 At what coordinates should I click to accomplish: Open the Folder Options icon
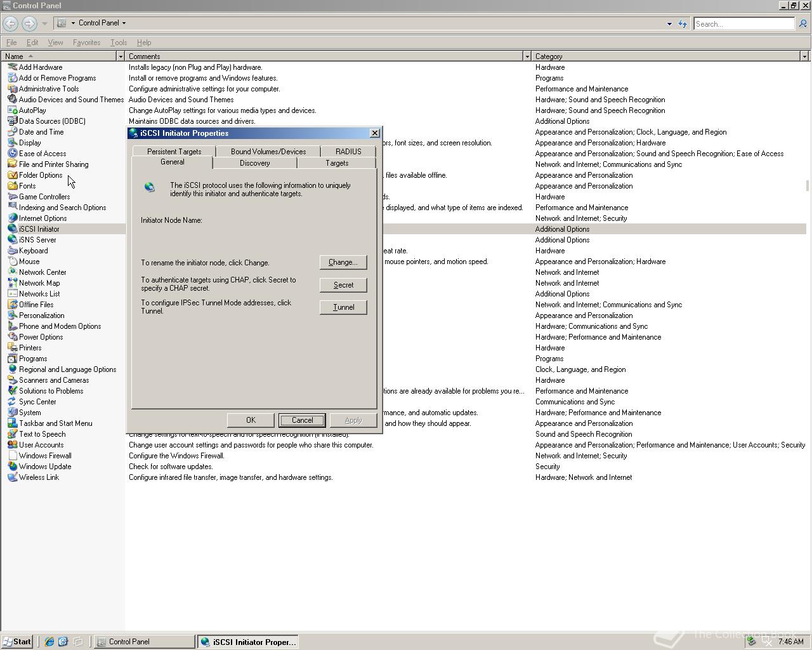[x=12, y=175]
